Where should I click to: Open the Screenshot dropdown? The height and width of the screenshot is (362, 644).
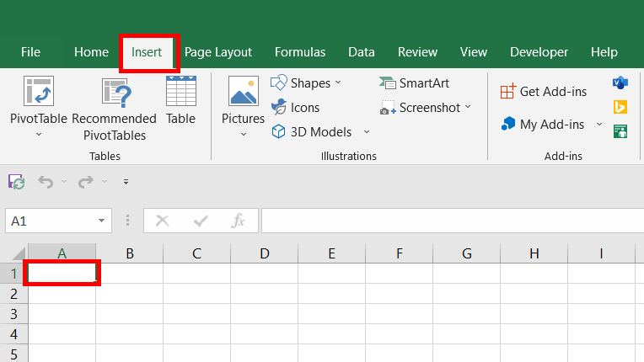coord(468,108)
